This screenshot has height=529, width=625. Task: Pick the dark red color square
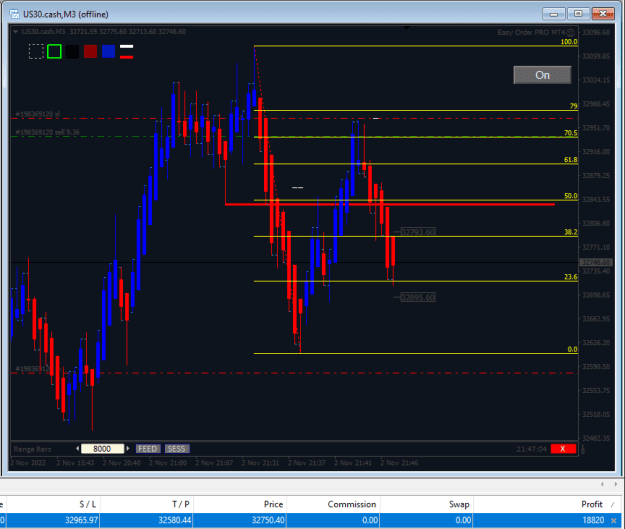coord(90,51)
